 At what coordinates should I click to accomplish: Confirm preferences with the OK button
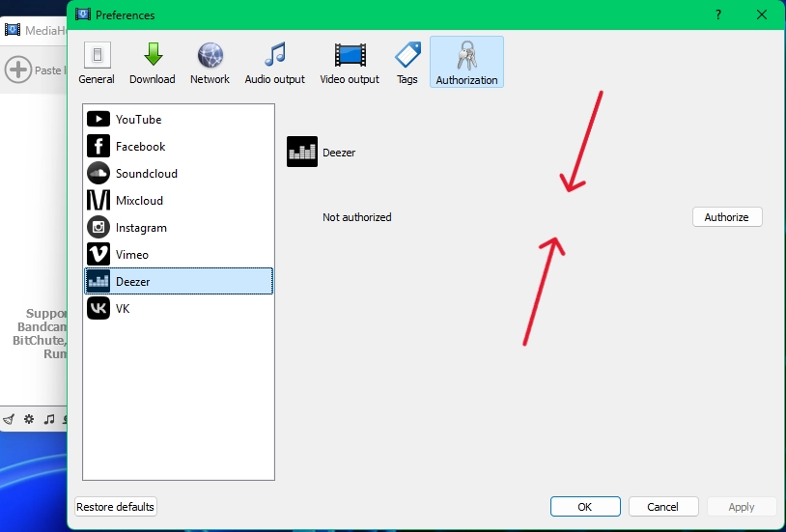[x=584, y=507]
